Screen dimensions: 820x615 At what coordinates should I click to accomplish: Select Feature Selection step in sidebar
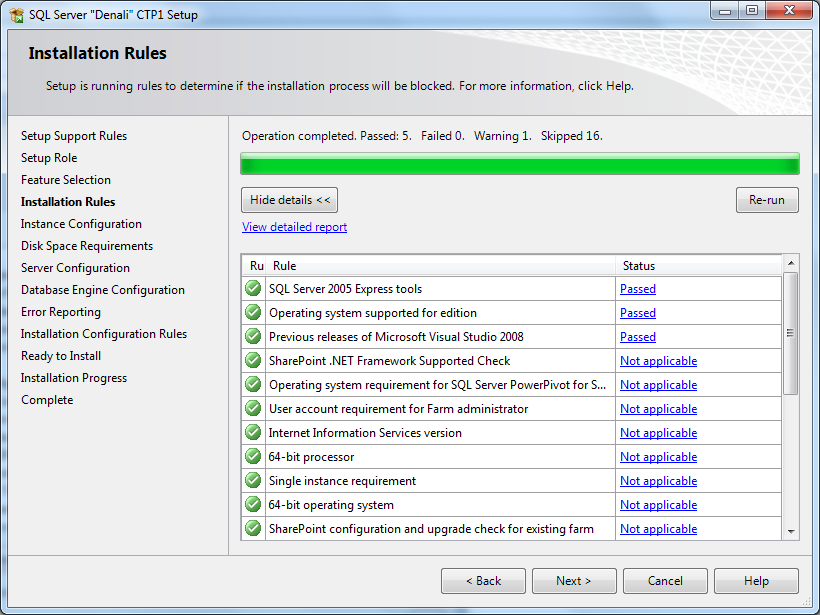coord(66,180)
